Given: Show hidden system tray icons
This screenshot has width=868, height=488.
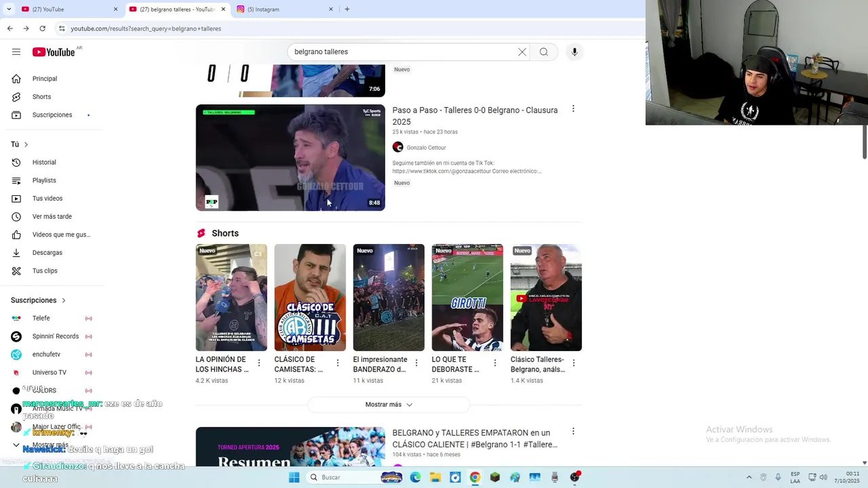Looking at the screenshot, I should pyautogui.click(x=749, y=477).
